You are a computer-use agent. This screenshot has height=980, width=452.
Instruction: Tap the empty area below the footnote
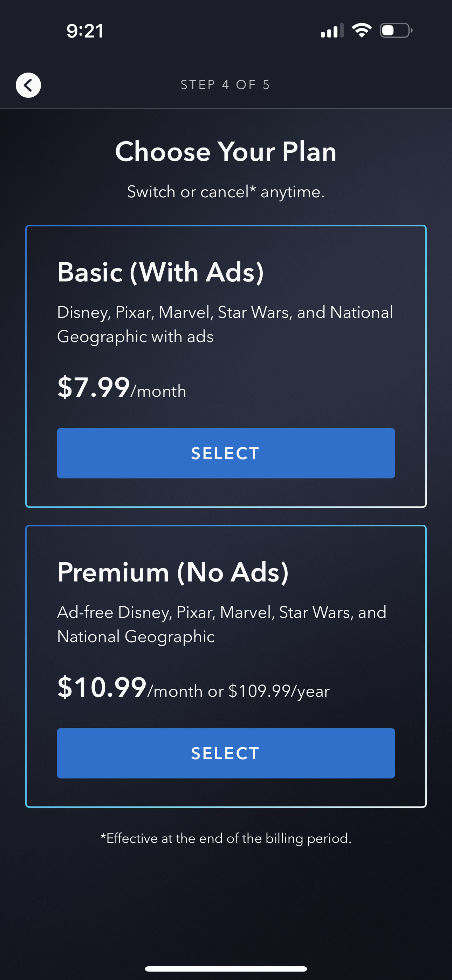(226, 905)
